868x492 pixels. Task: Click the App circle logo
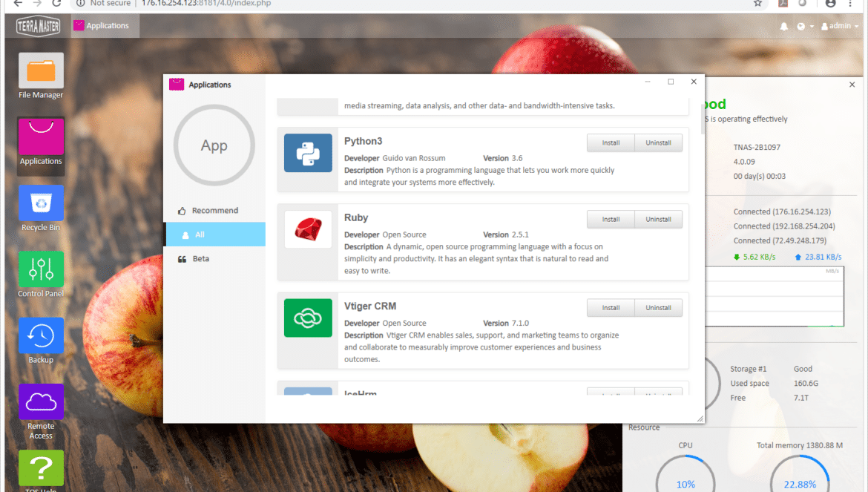point(214,145)
